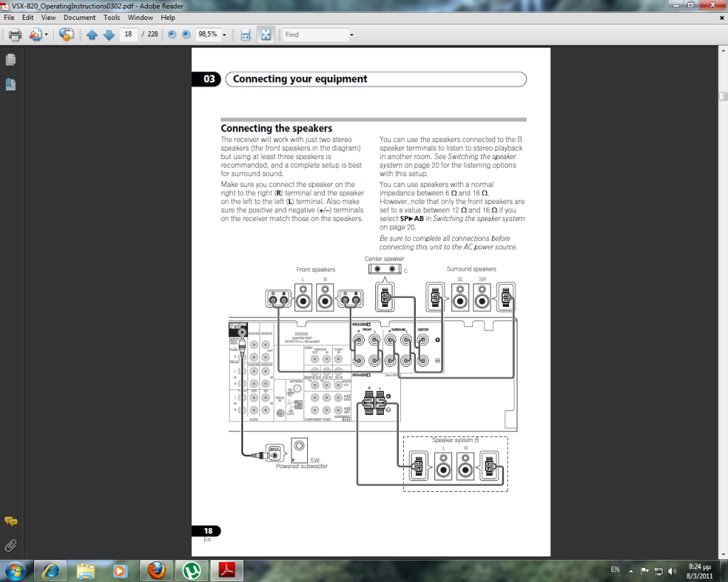Zoom in with the plus button
This screenshot has height=582, width=728.
pos(186,34)
